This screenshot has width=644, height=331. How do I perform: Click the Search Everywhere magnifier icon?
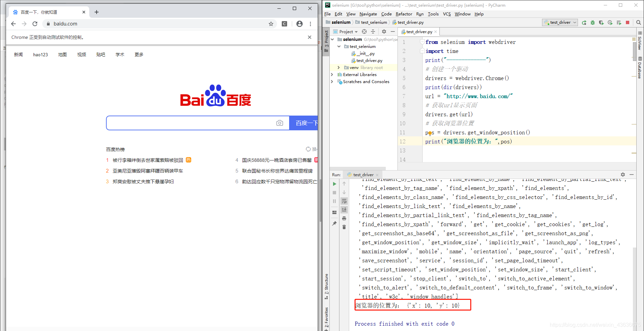[639, 22]
